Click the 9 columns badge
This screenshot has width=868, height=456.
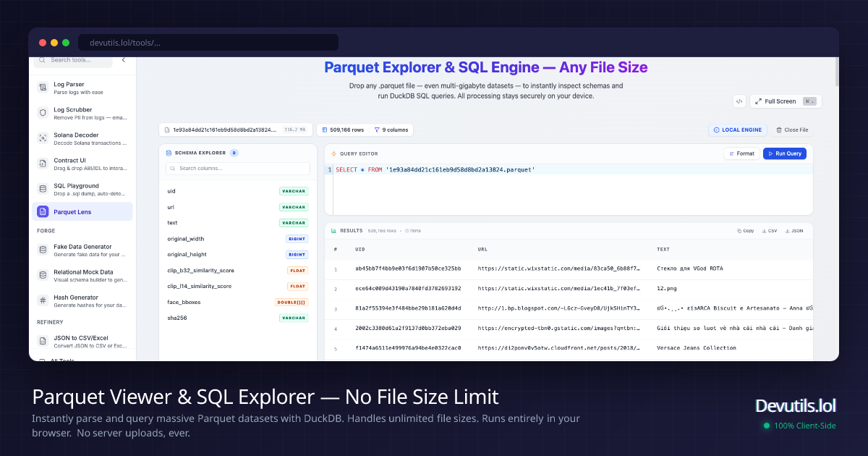click(x=391, y=130)
